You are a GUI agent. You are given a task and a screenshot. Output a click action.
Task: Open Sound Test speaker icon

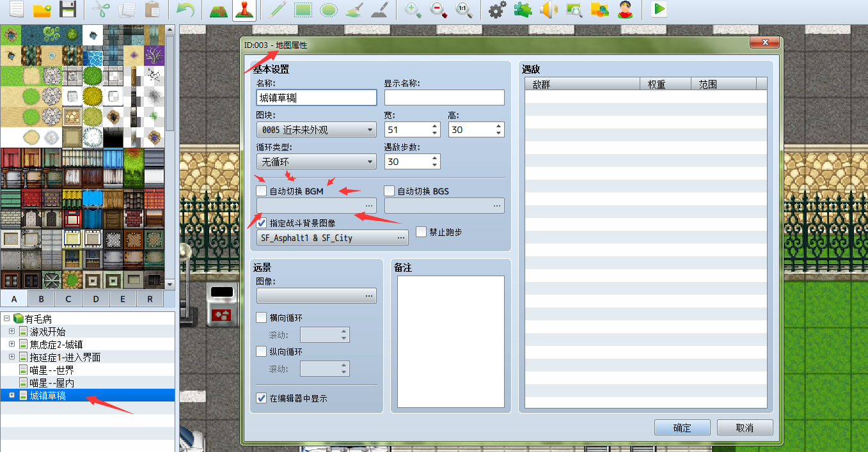(x=549, y=10)
